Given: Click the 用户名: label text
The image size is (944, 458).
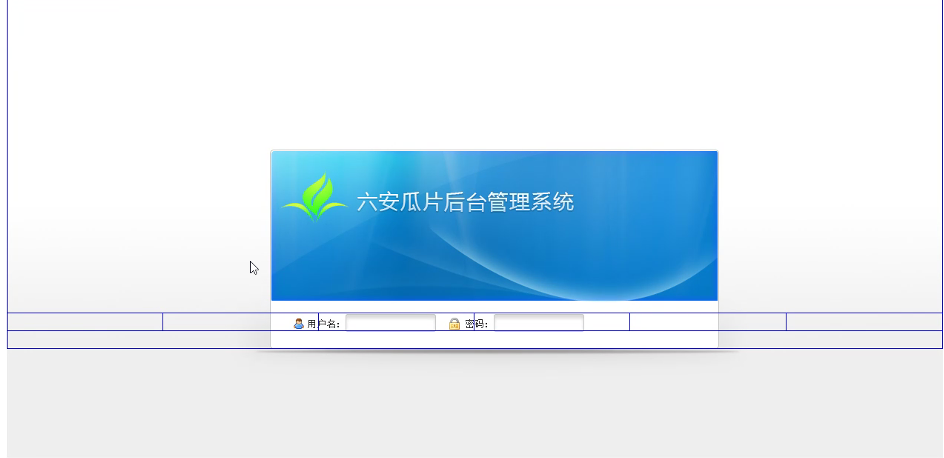Looking at the screenshot, I should (x=324, y=324).
